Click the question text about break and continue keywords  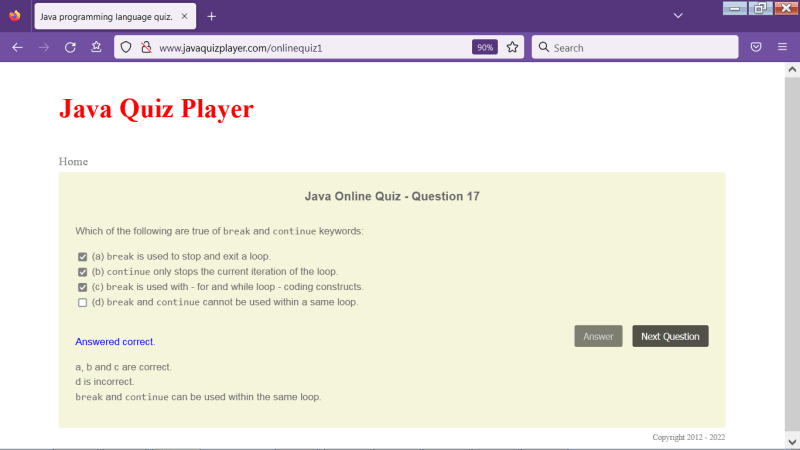click(x=219, y=231)
